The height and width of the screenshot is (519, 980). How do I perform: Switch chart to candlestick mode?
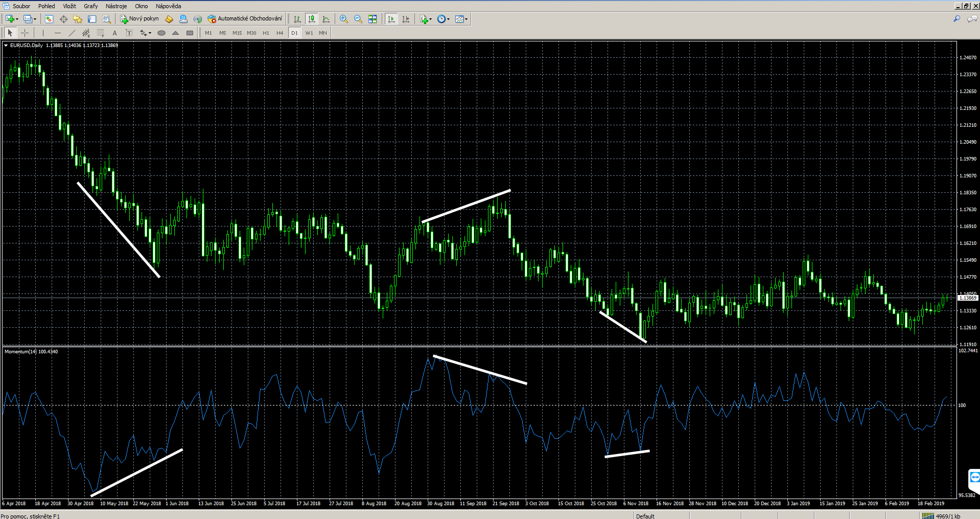pyautogui.click(x=312, y=19)
